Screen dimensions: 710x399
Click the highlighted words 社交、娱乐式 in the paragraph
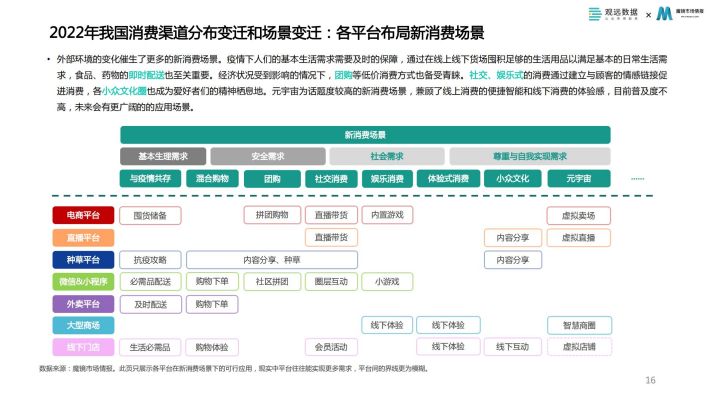pos(496,75)
